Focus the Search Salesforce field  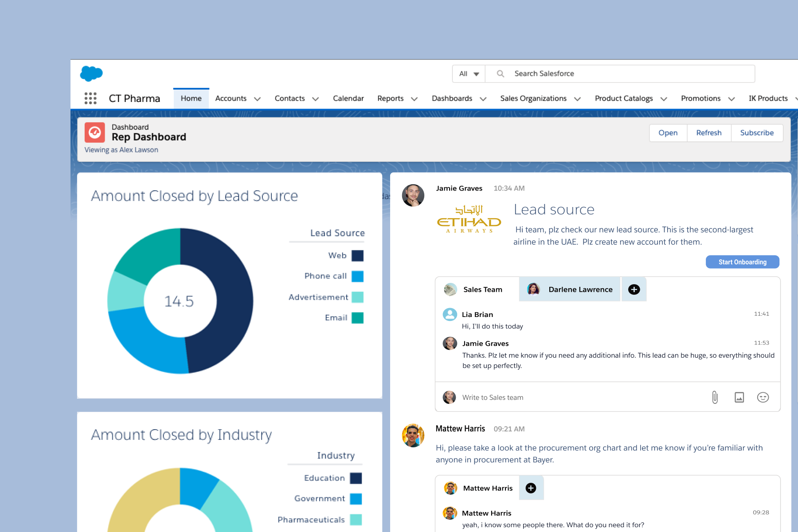click(x=620, y=74)
